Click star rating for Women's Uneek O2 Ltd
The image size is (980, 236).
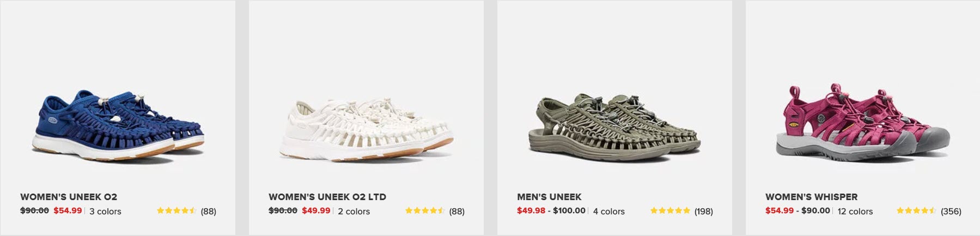point(425,211)
